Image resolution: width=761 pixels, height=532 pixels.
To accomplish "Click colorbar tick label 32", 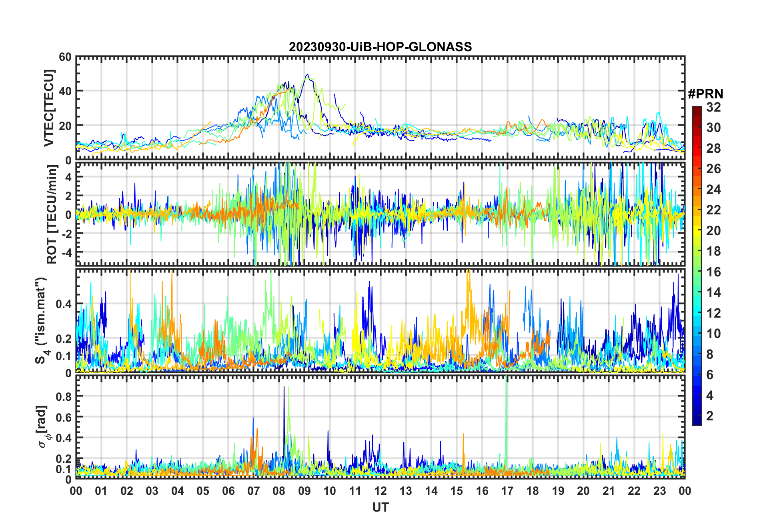I will (x=713, y=107).
